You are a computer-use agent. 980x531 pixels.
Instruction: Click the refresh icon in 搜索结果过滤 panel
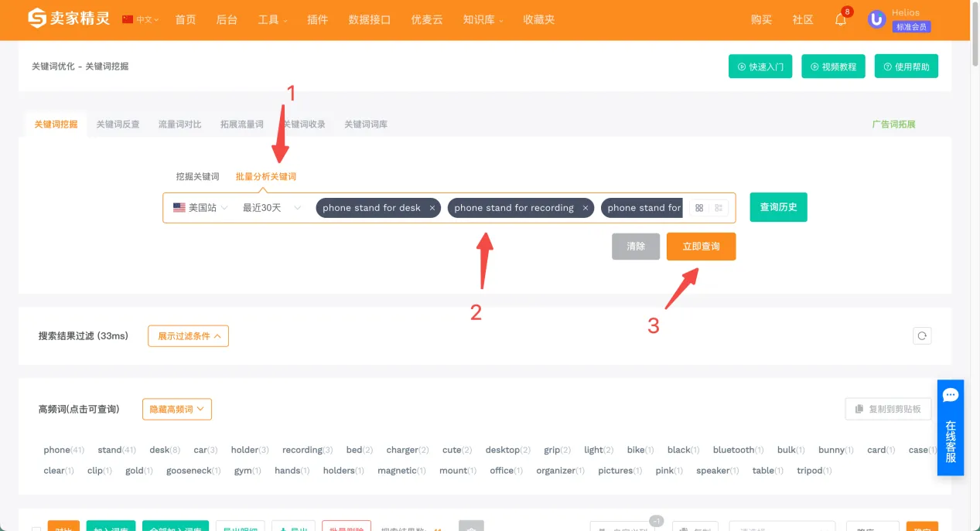(922, 335)
